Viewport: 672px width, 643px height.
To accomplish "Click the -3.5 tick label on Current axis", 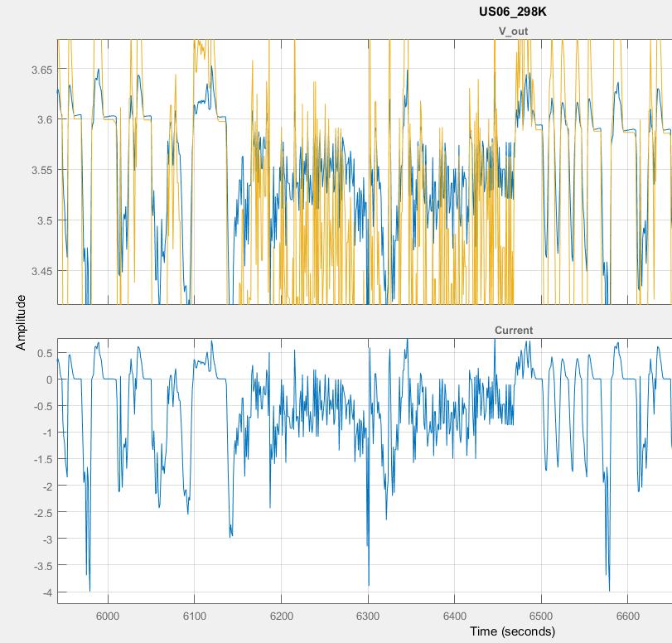I will [x=43, y=566].
